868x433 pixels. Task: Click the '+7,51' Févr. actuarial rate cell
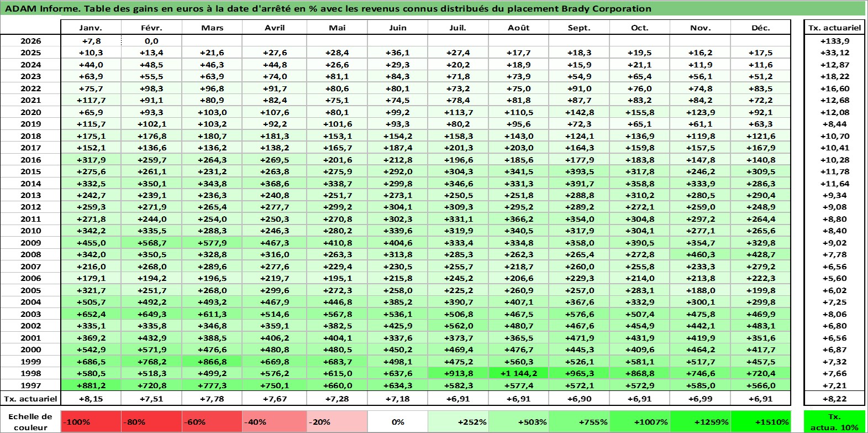(x=151, y=399)
